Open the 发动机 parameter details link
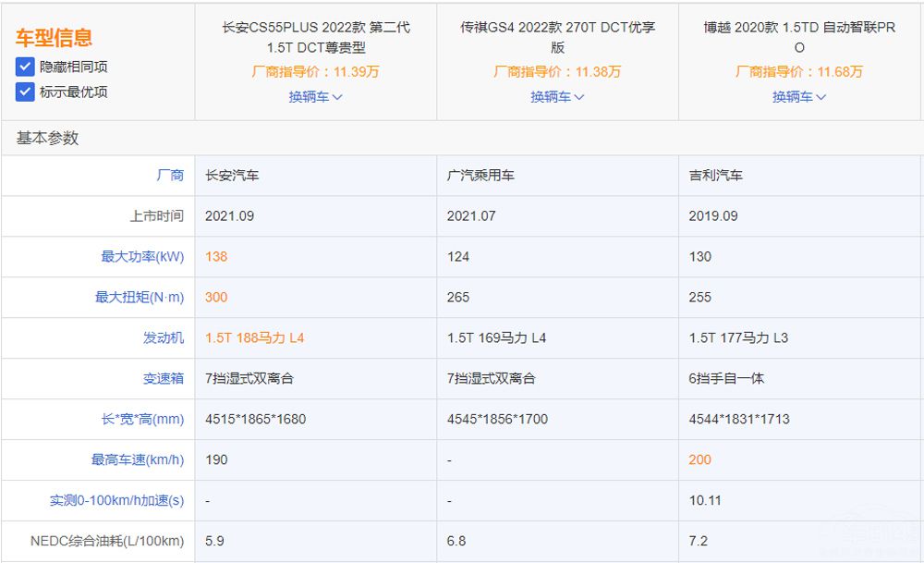Image resolution: width=924 pixels, height=563 pixels. (x=164, y=338)
